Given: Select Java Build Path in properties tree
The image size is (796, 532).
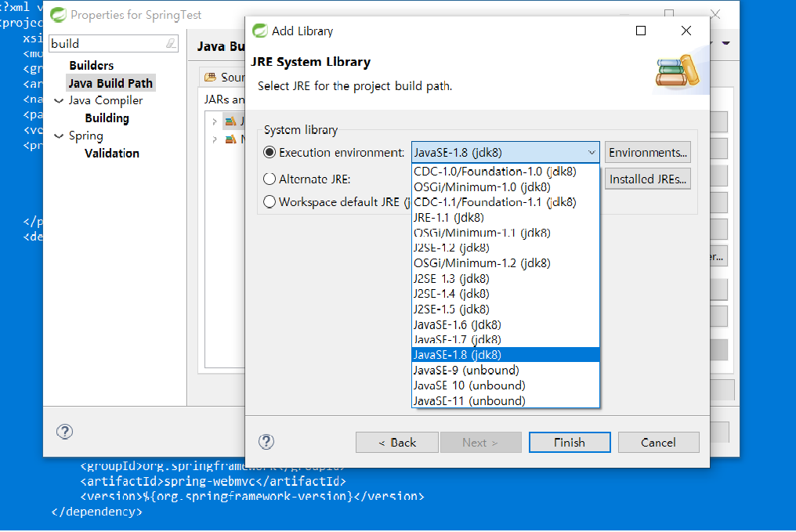Looking at the screenshot, I should point(110,83).
